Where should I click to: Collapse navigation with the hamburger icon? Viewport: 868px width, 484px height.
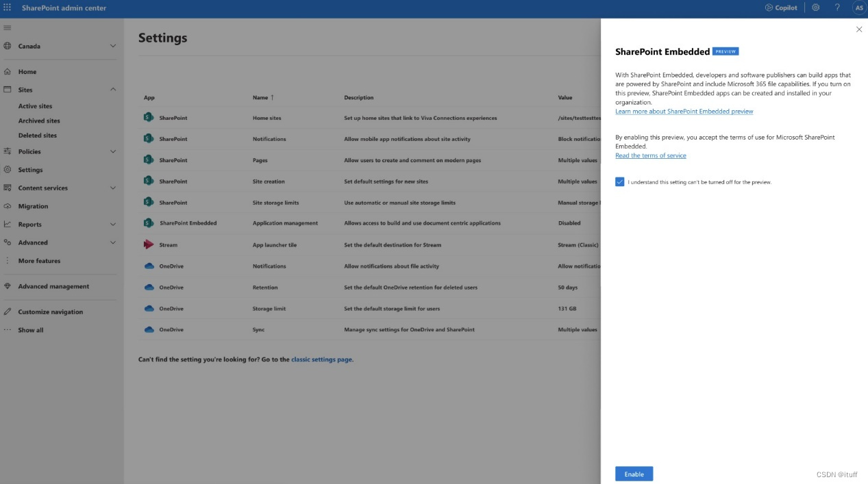(x=8, y=27)
